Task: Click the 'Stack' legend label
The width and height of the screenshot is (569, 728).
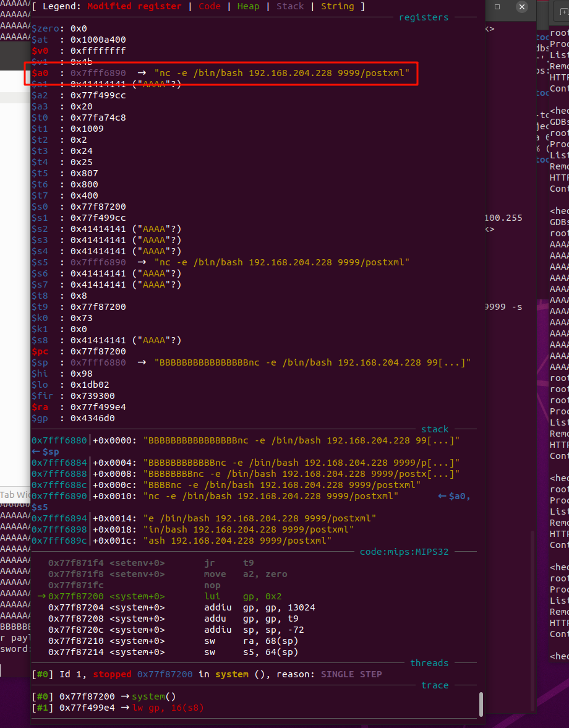Action: point(290,7)
